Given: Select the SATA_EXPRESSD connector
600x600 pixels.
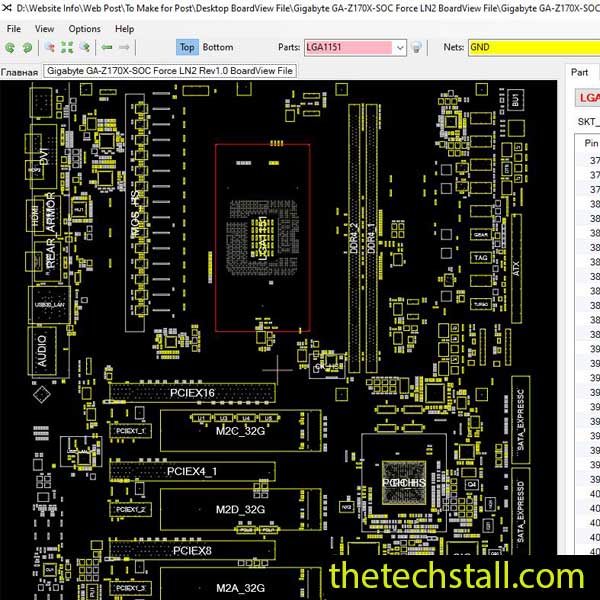Looking at the screenshot, I should coord(521,511).
